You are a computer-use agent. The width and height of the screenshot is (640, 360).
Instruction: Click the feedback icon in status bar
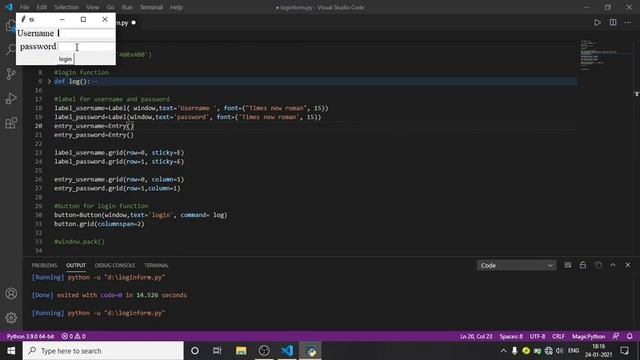[x=616, y=336]
